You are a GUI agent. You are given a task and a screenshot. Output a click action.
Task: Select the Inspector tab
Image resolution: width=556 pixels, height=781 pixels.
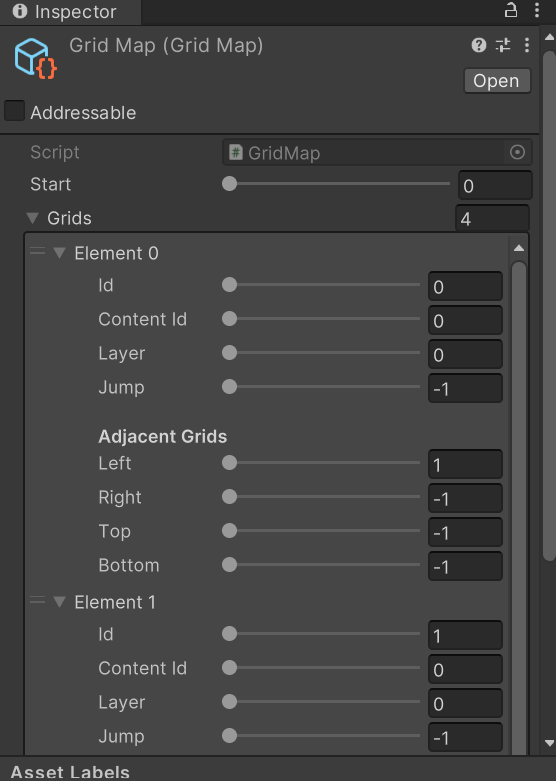click(70, 12)
